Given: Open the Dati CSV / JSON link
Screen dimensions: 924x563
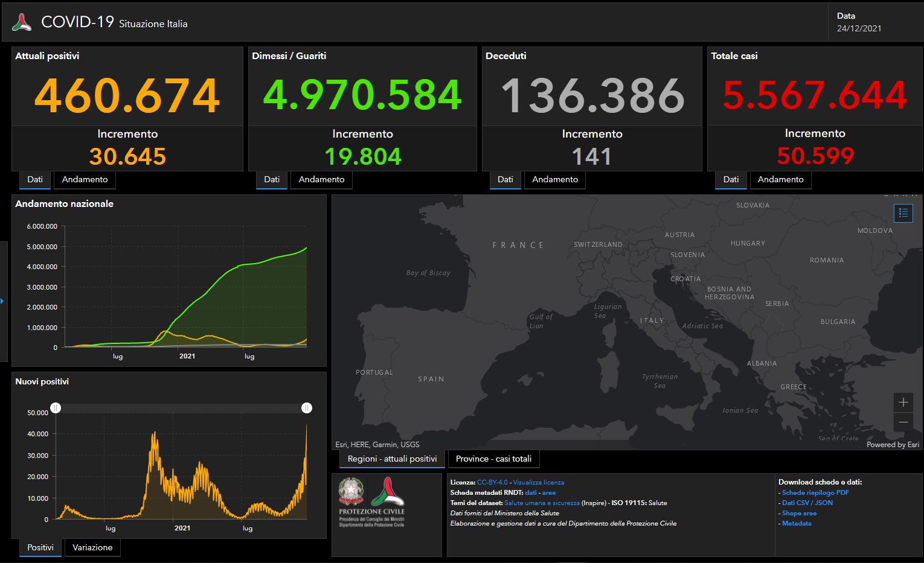Looking at the screenshot, I should coord(807,503).
